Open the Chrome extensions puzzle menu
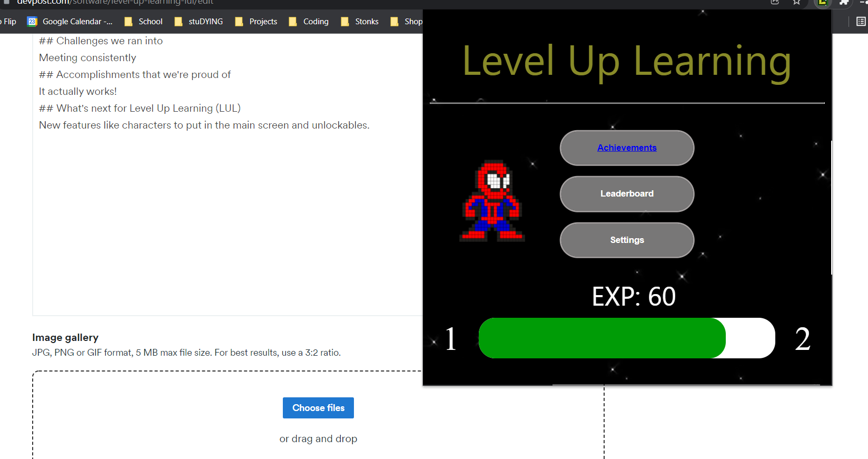This screenshot has width=868, height=459. [844, 3]
